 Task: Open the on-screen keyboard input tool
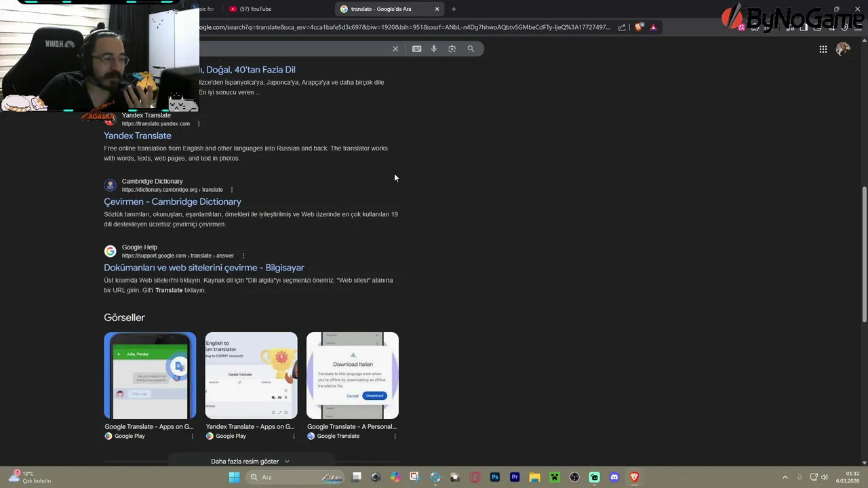coord(416,49)
